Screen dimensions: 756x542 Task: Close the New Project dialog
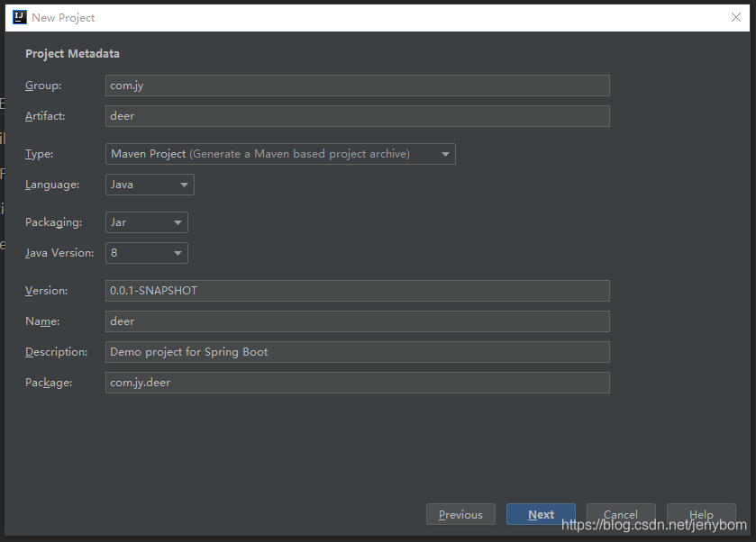tap(736, 17)
